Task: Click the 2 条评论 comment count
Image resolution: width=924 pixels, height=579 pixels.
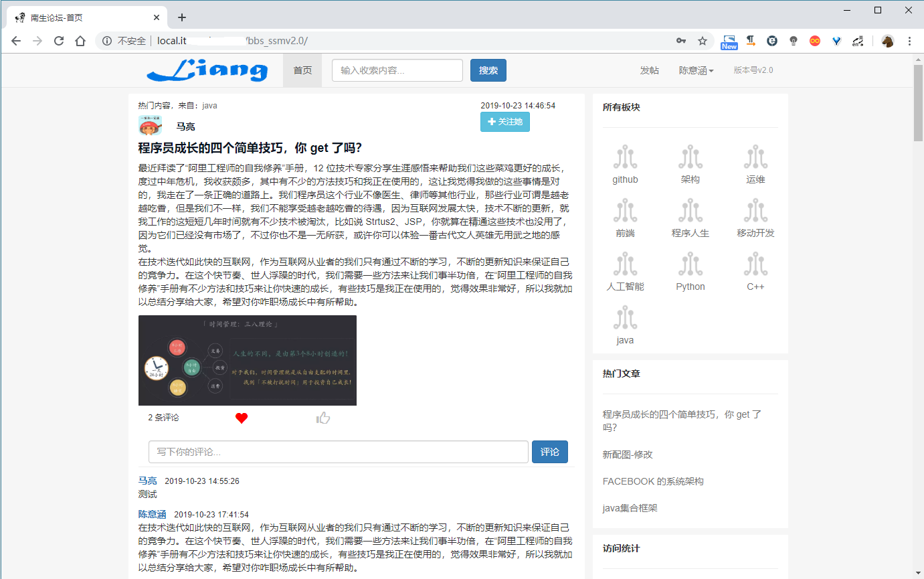Action: pyautogui.click(x=164, y=418)
